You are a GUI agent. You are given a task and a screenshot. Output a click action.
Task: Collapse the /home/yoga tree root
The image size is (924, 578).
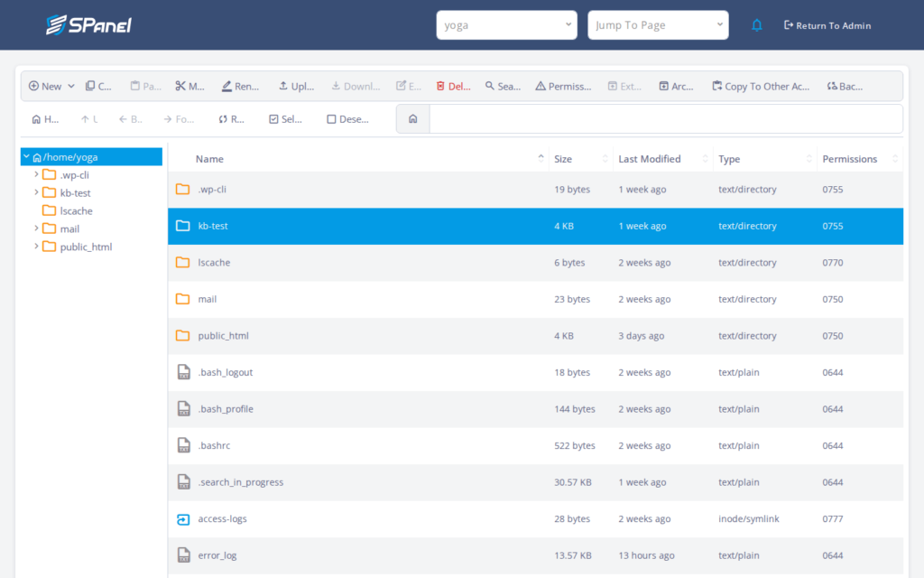click(26, 157)
